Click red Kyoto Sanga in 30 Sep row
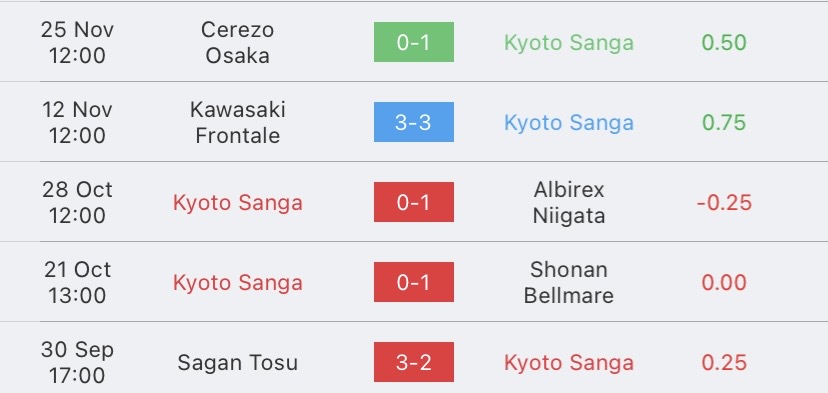 569,362
